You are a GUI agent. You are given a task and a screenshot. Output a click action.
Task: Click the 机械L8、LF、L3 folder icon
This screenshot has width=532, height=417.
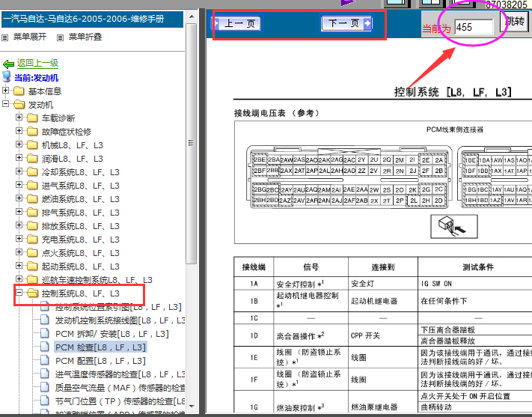32,145
